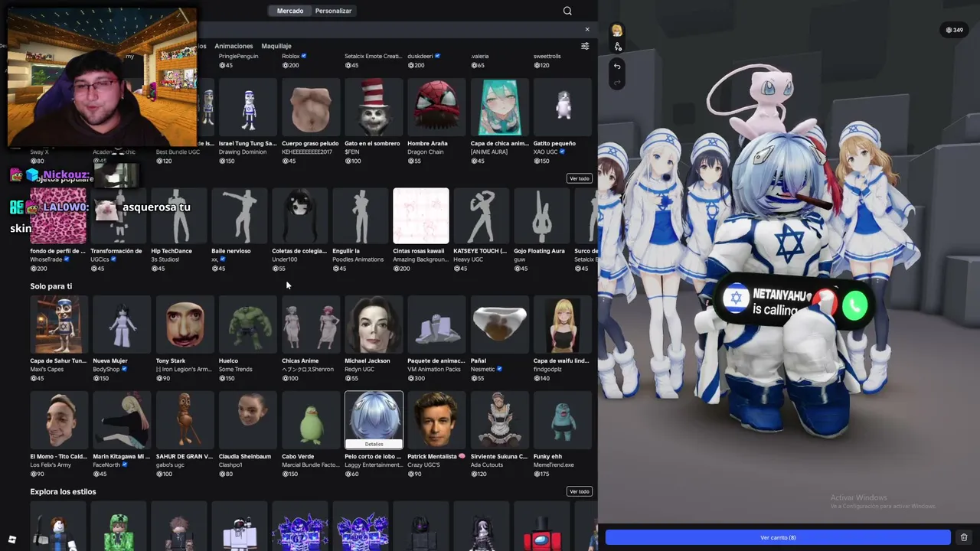This screenshot has height=551, width=980.
Task: Select the Michael Jackson head item
Action: [374, 324]
